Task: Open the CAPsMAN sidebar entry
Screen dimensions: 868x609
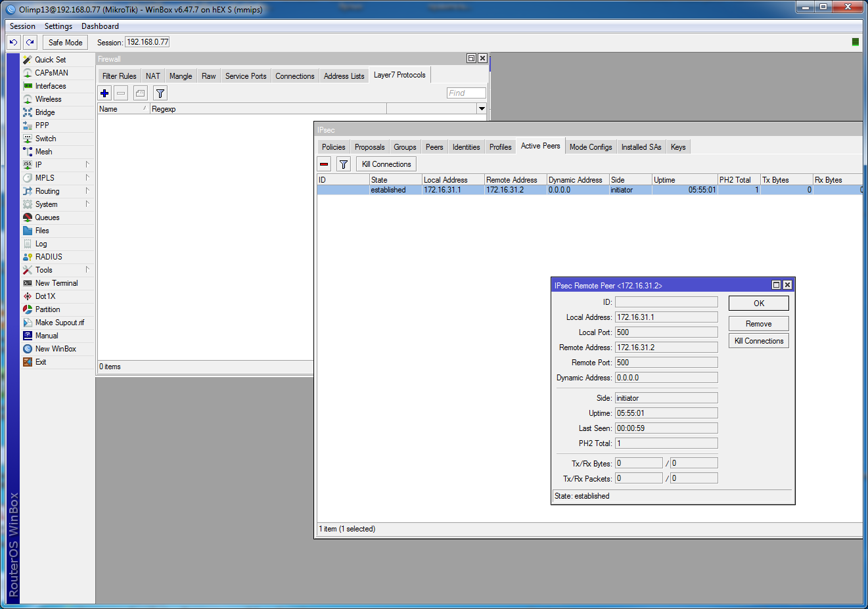Action: pos(51,73)
